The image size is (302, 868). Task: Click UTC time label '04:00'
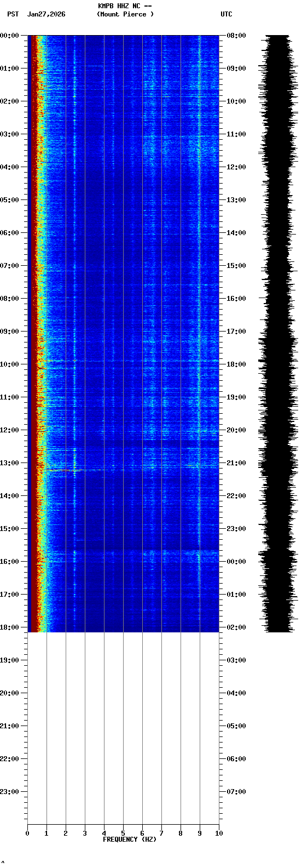click(x=236, y=693)
